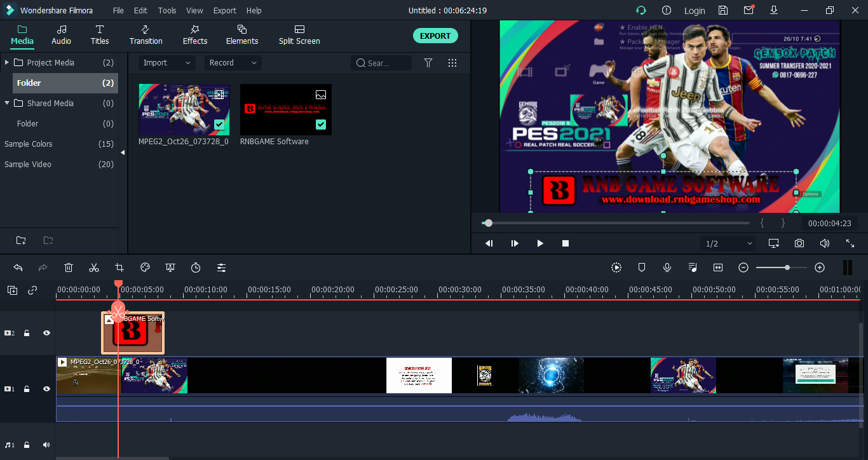Add a new folder in media panel

(x=21, y=240)
